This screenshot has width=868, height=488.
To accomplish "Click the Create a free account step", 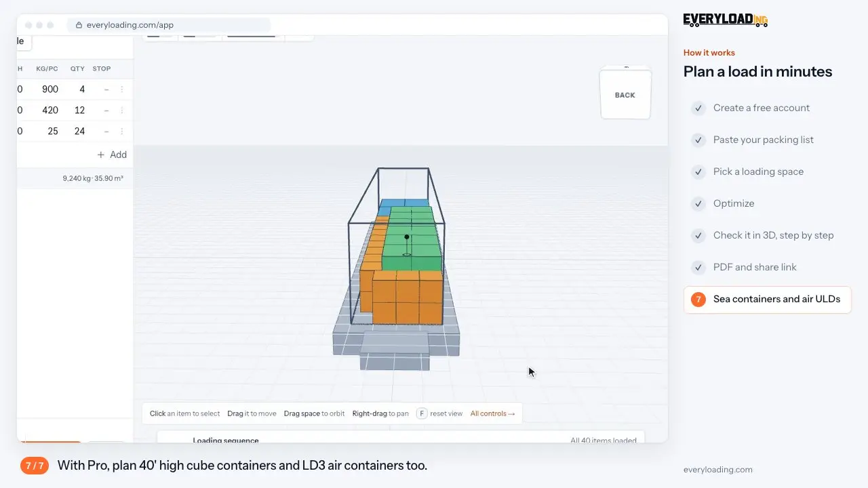I will [762, 108].
